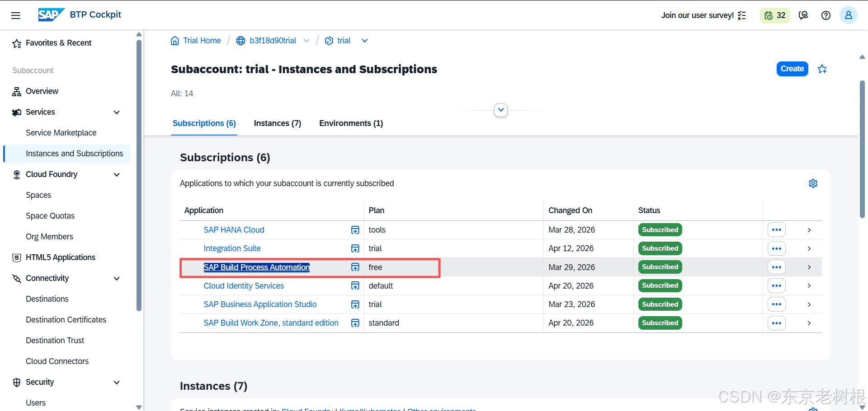The image size is (868, 411).
Task: Open actions menu for Integration Suite row
Action: pos(776,248)
